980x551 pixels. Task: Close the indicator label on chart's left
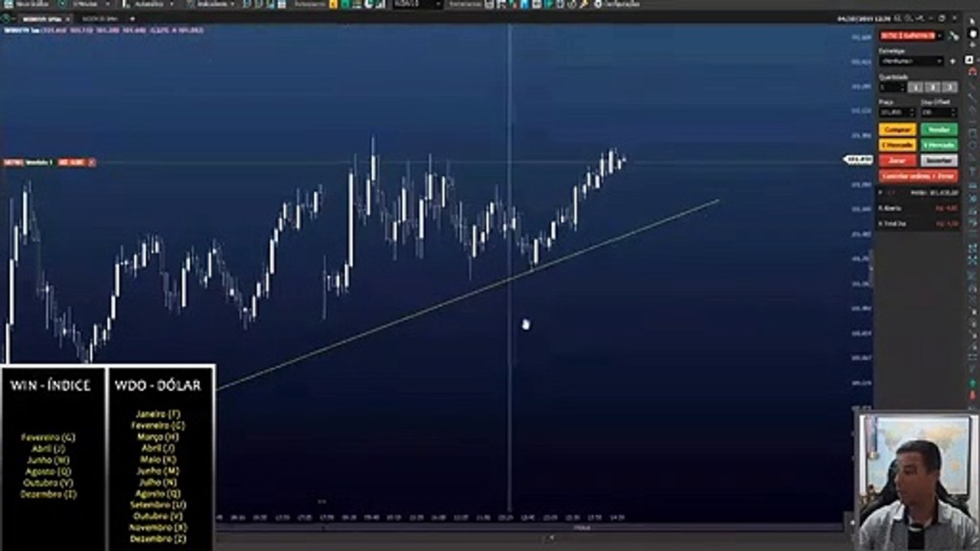click(92, 162)
